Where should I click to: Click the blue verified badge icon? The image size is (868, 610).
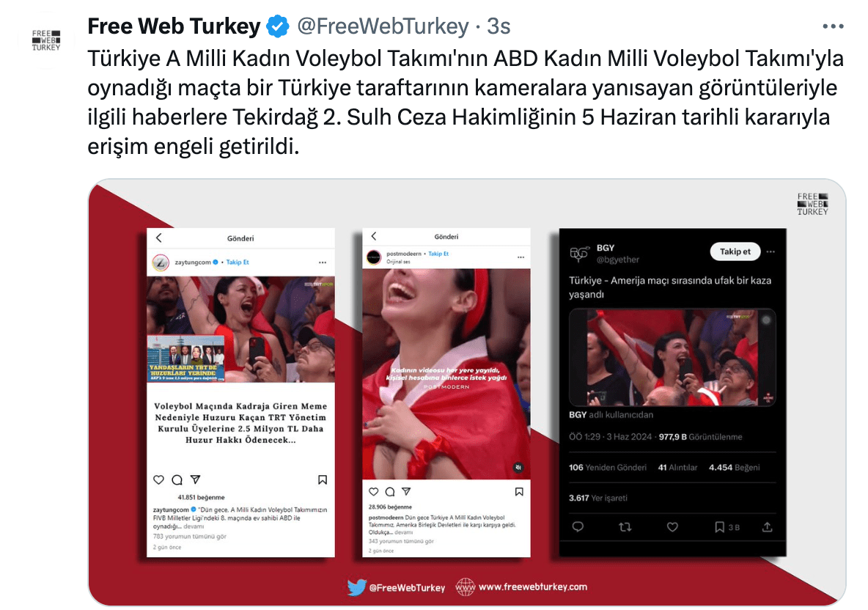(x=278, y=26)
